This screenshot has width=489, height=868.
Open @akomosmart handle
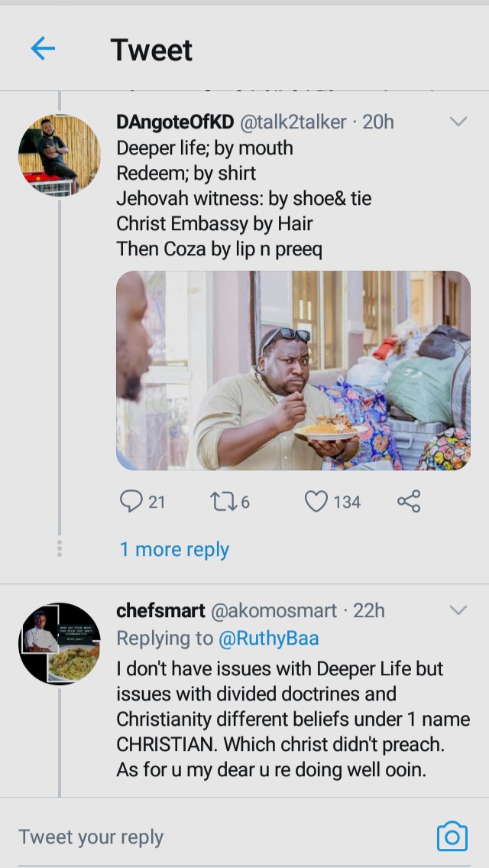(x=274, y=610)
